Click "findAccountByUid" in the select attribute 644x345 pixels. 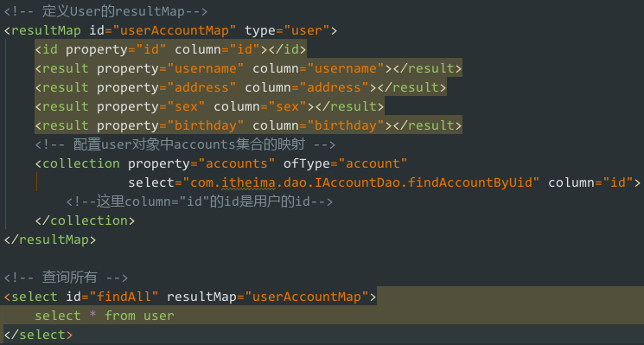point(470,182)
